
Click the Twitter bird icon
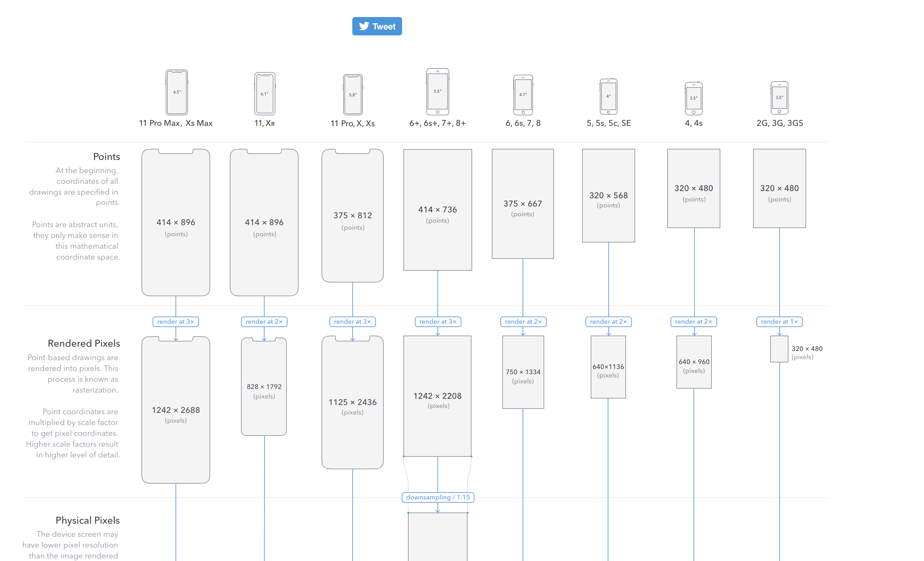click(x=364, y=26)
